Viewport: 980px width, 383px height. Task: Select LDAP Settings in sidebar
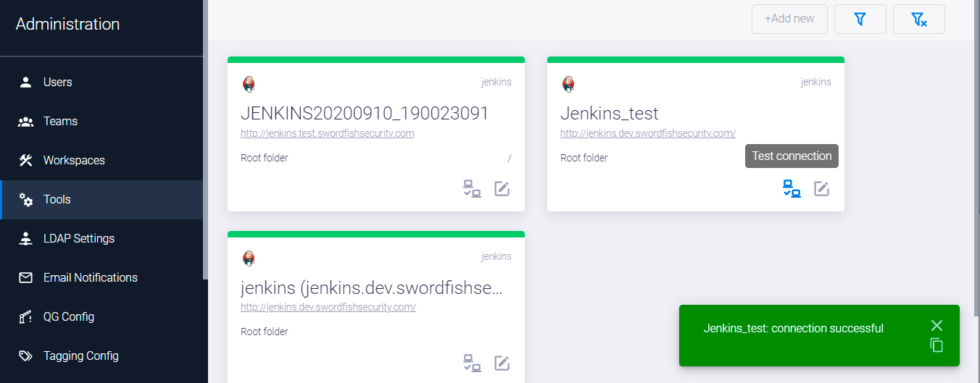click(78, 239)
